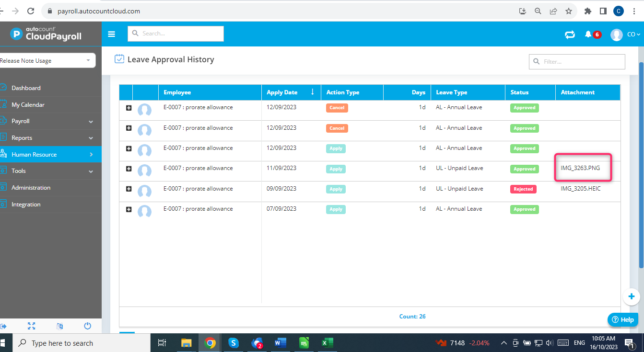644x352 pixels.
Task: Click the Leave Approval History calendar icon
Action: point(119,59)
